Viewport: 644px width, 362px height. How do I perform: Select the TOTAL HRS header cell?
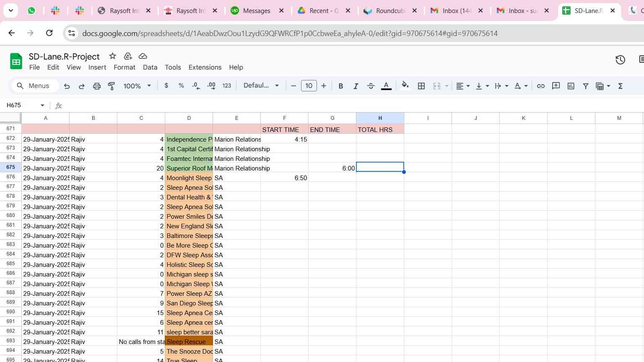point(380,129)
